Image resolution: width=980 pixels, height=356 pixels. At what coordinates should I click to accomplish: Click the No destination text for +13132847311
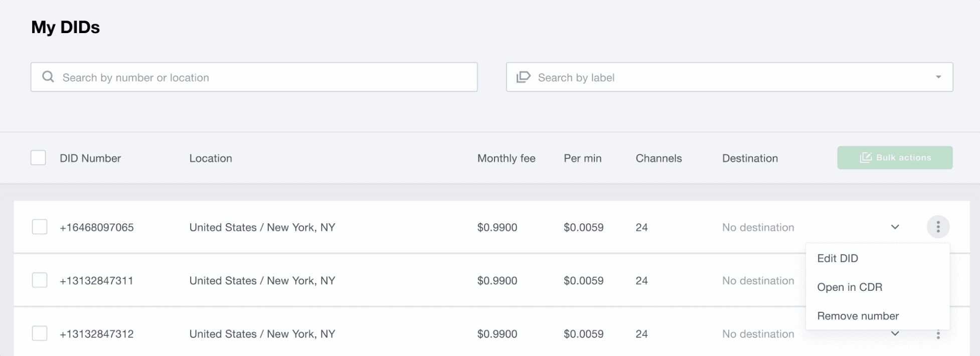click(x=758, y=281)
